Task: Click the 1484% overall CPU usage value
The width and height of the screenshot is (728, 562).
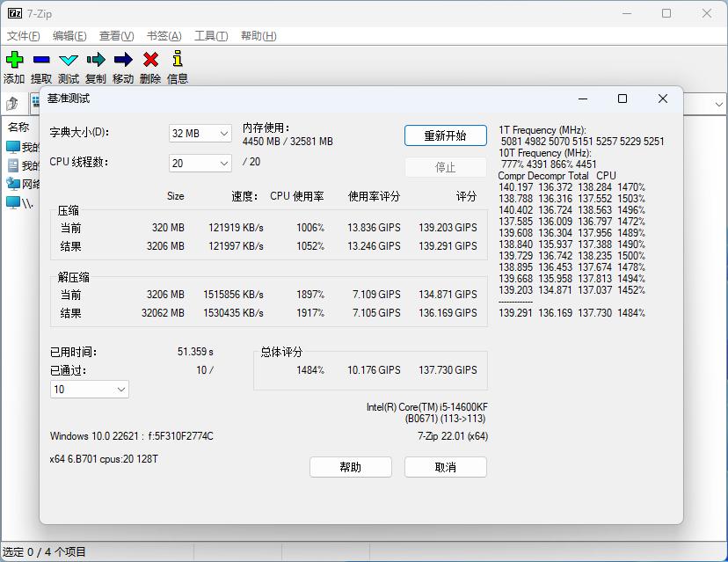Action: (310, 369)
